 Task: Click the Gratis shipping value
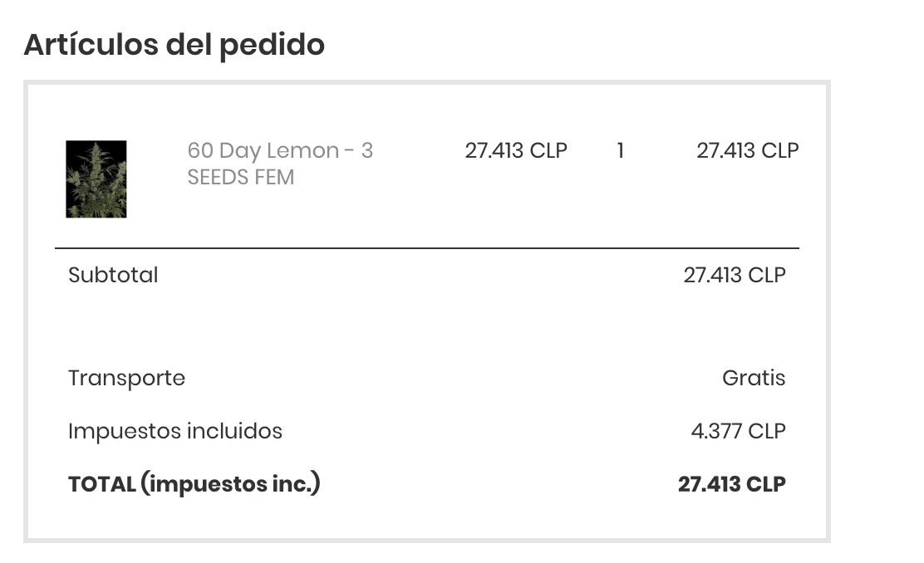pos(753,379)
